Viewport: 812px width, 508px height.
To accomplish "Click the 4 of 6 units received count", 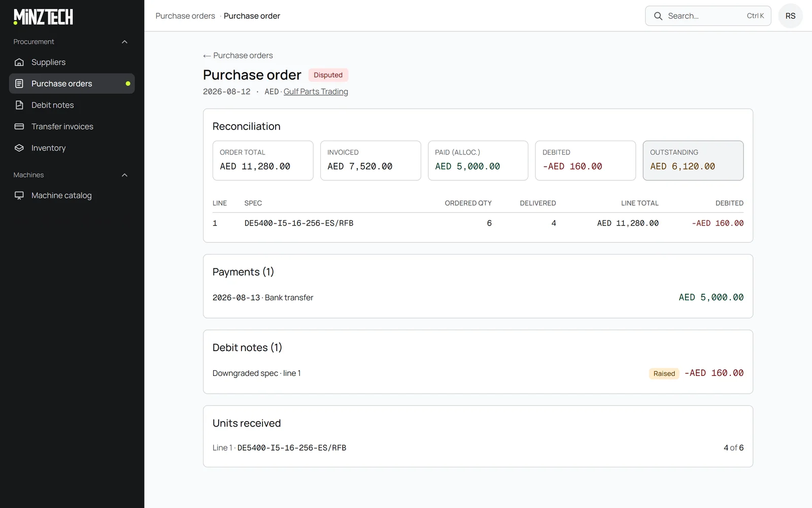I will point(733,448).
